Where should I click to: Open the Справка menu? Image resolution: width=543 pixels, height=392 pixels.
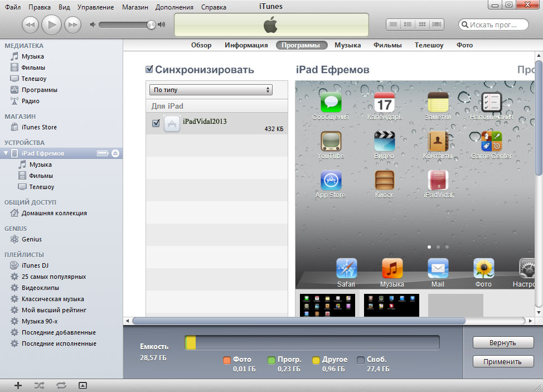tap(214, 7)
